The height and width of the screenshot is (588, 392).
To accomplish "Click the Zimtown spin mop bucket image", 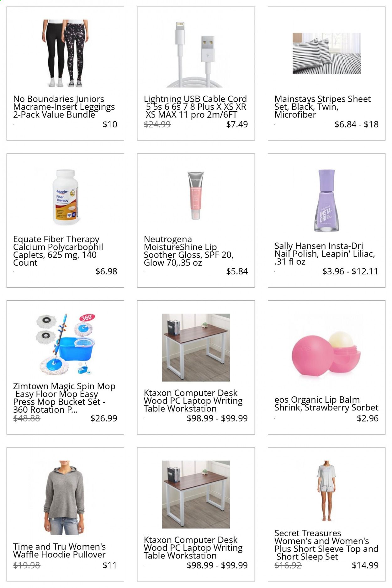I will (x=65, y=344).
